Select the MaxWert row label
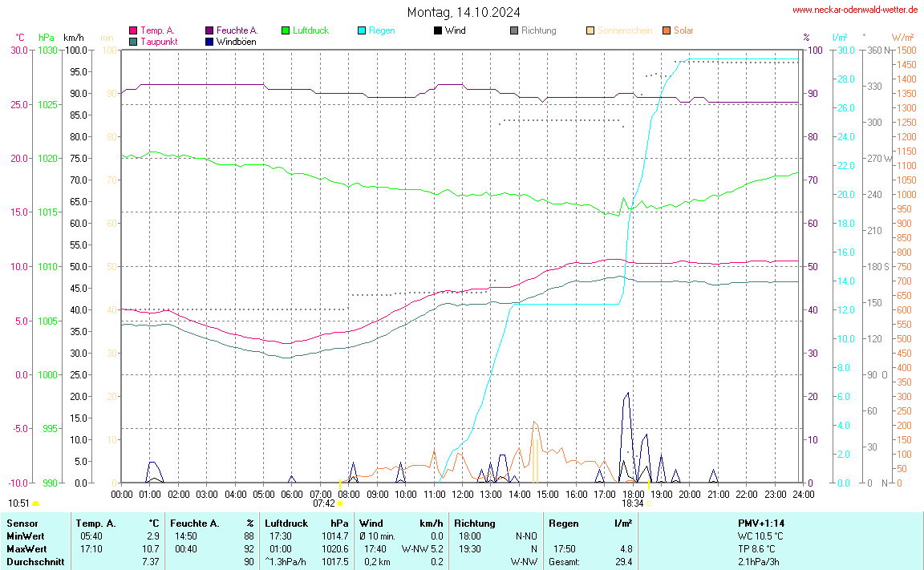Image resolution: width=924 pixels, height=570 pixels. (x=26, y=549)
